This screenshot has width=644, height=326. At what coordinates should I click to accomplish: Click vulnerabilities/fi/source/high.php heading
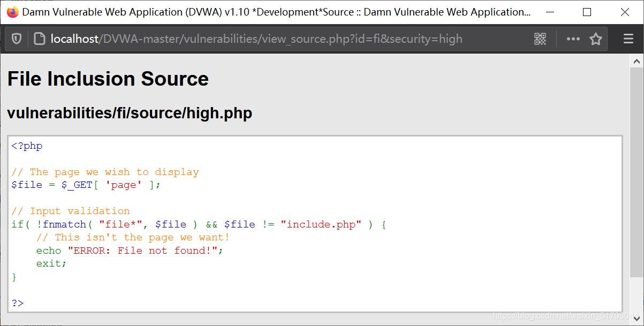(x=130, y=113)
